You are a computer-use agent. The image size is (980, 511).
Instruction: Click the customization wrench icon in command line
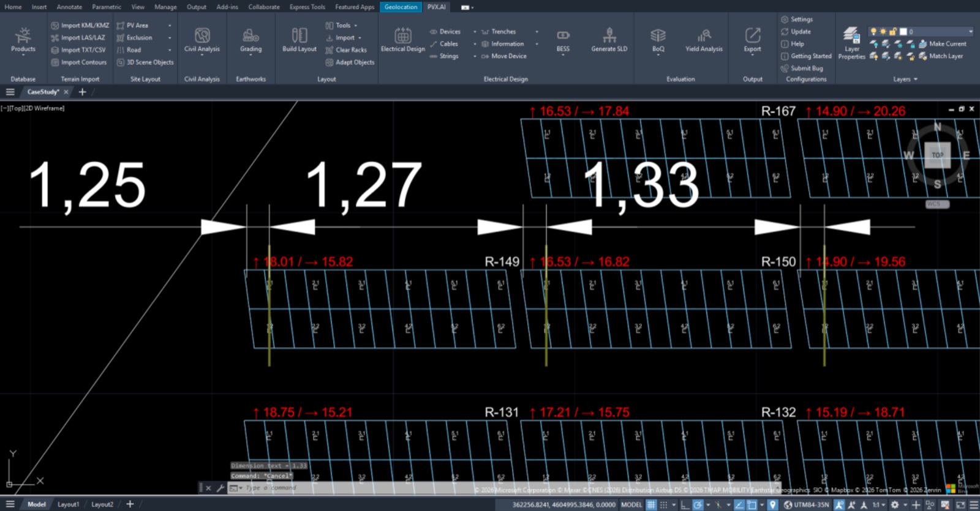pos(220,488)
